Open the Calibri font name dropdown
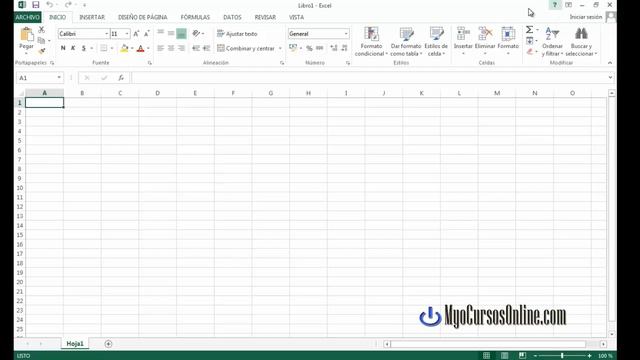Viewport: 640px width, 360px height. pos(107,34)
